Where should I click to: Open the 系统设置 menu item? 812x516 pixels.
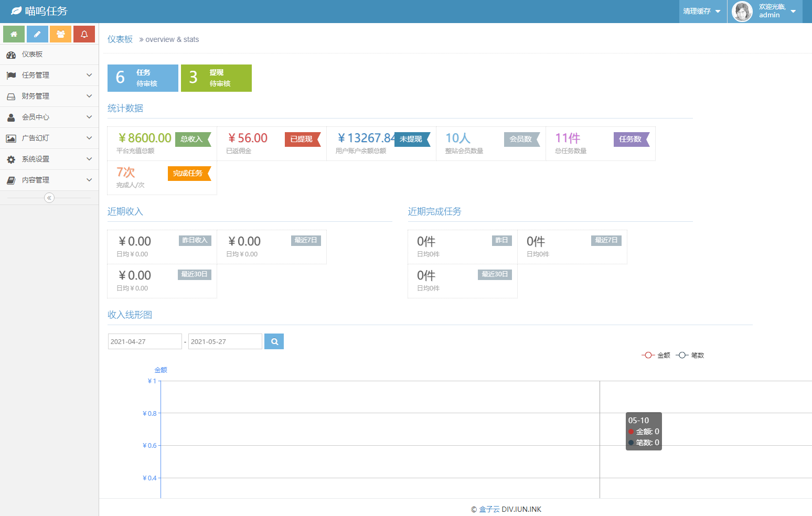pyautogui.click(x=49, y=159)
